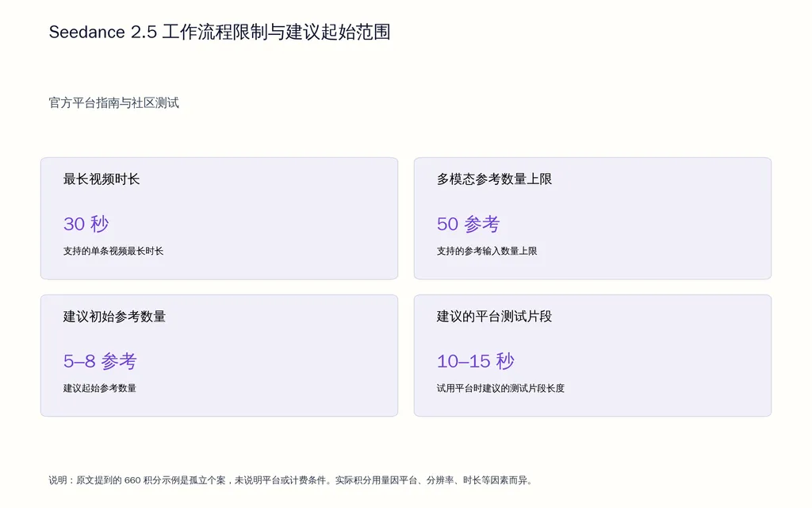Click the subtitle '官方平台指南与社区测试'
Screen dimensions: 812x508
[113, 102]
